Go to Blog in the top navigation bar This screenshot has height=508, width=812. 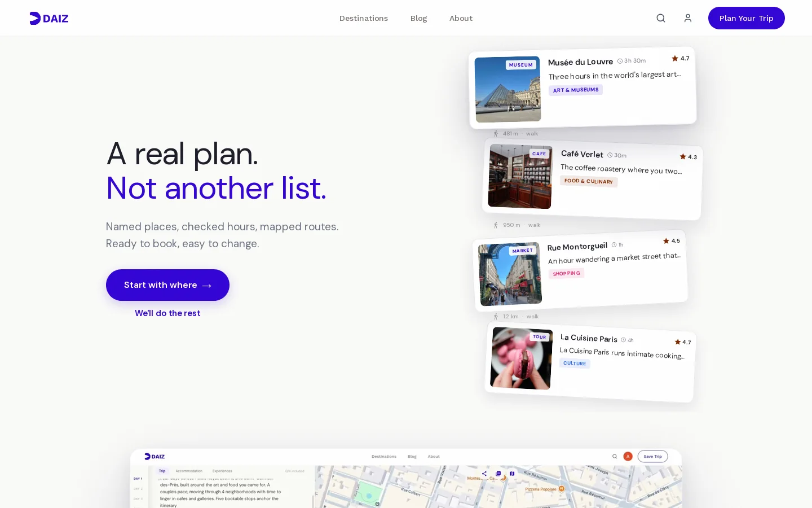pyautogui.click(x=419, y=18)
